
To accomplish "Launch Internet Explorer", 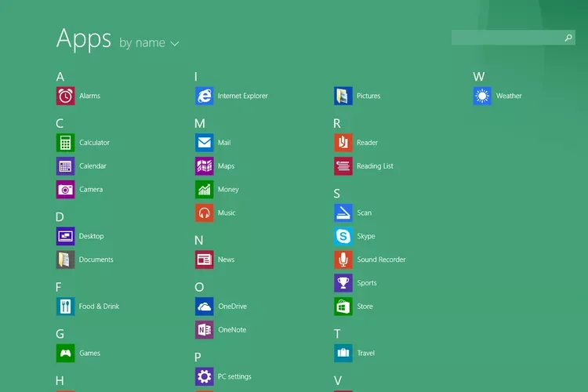I will point(205,96).
